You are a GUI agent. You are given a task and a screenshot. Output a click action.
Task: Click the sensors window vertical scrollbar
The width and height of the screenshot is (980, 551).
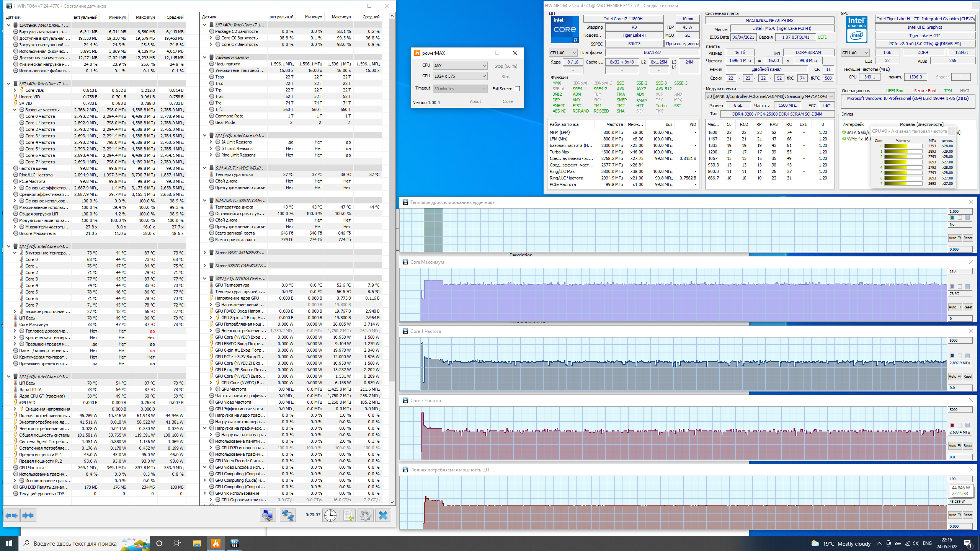pos(392,199)
